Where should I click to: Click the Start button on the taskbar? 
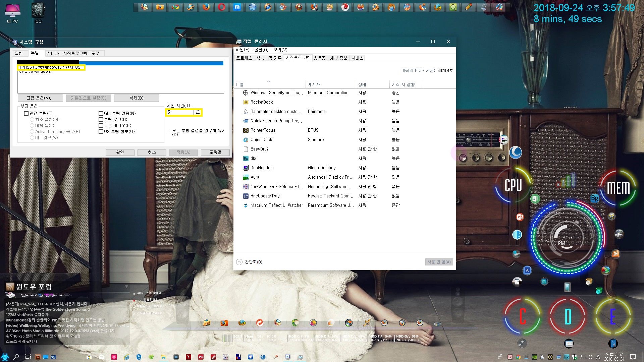point(5,357)
